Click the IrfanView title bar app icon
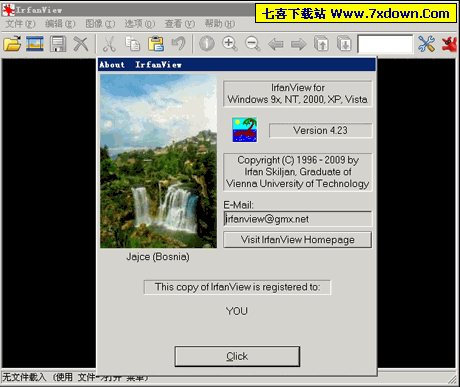460x387 pixels. click(x=8, y=10)
